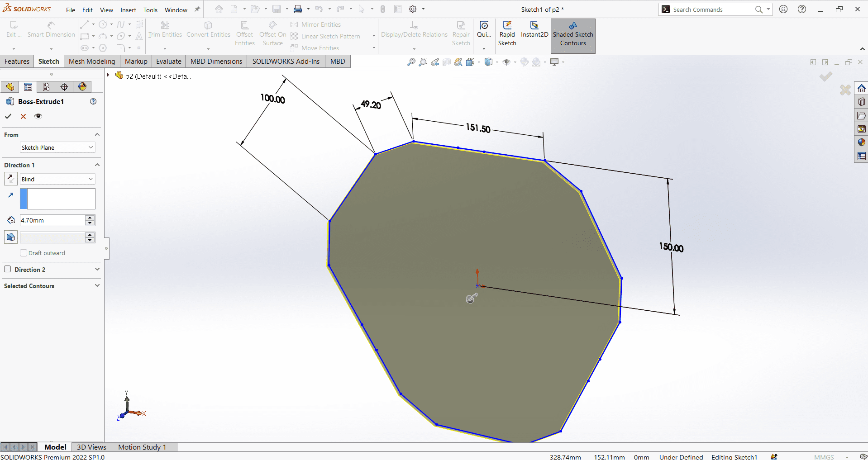The image size is (868, 460).
Task: Switch to the Mesh Modeling tab
Action: pyautogui.click(x=92, y=62)
